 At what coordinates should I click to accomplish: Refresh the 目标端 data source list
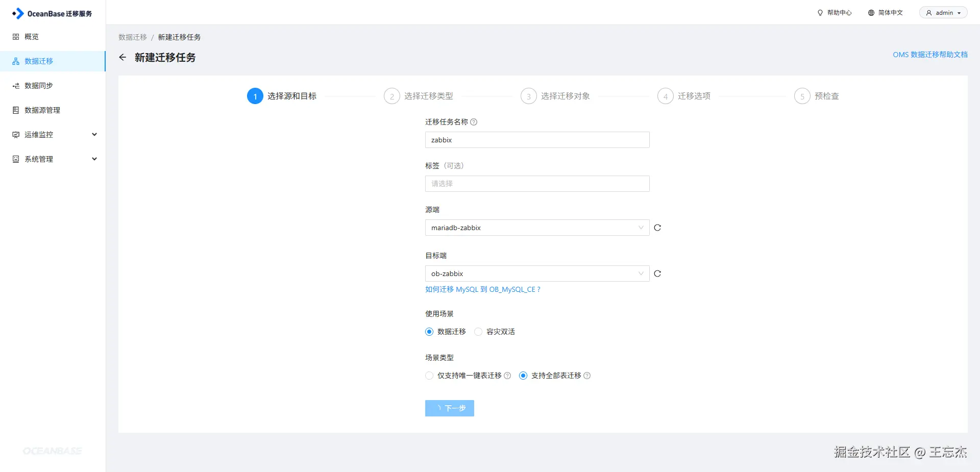coord(657,274)
